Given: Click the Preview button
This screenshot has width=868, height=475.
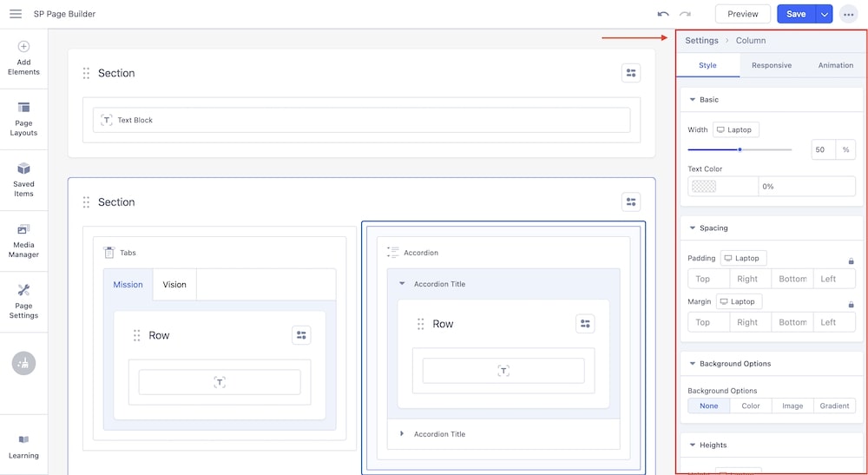Looking at the screenshot, I should 743,14.
